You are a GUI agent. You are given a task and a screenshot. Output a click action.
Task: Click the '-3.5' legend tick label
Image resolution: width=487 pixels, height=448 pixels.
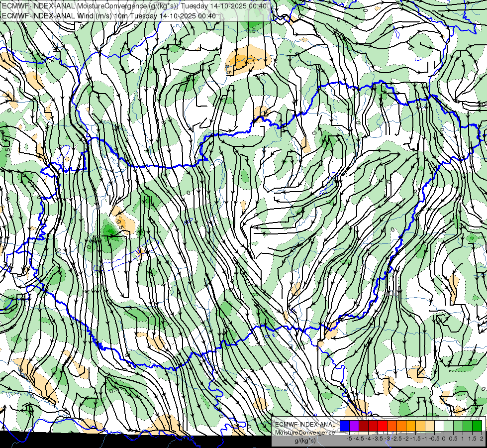click(x=378, y=439)
